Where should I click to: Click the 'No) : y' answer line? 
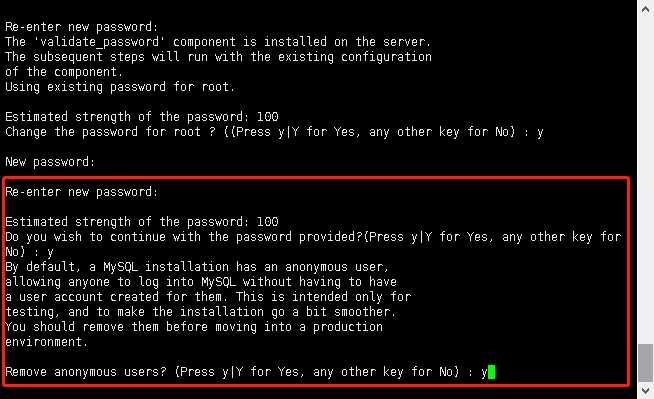[29, 252]
